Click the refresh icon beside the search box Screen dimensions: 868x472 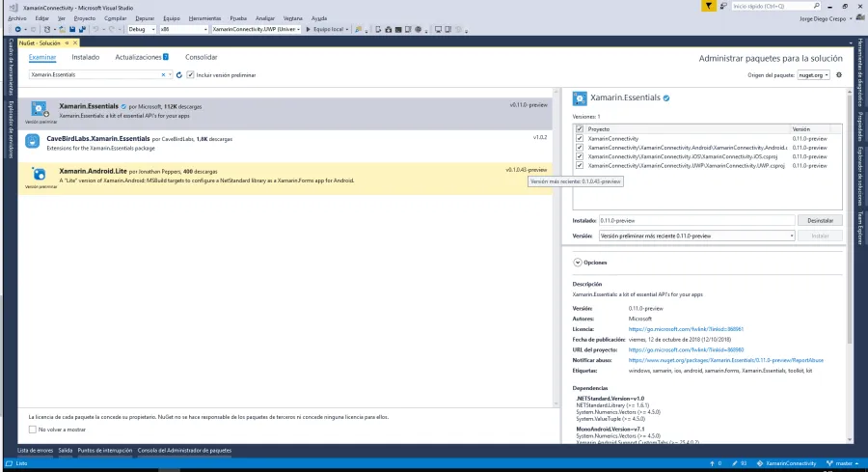click(178, 74)
